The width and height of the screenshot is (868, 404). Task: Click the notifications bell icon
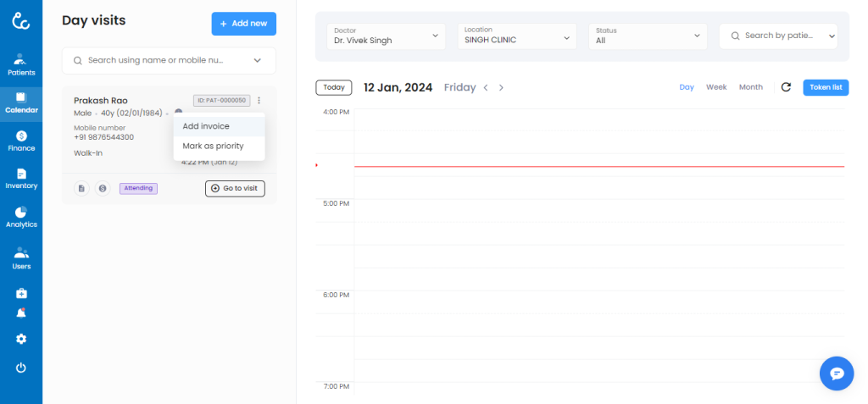click(21, 313)
